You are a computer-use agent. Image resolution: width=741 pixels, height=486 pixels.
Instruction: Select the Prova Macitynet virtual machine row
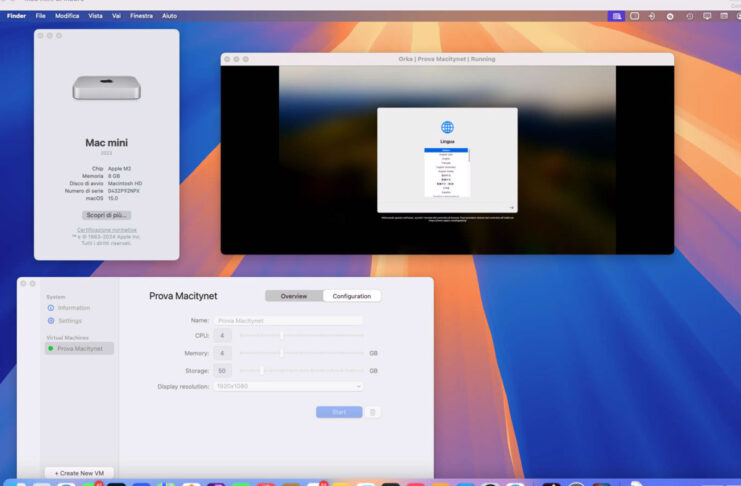click(79, 348)
